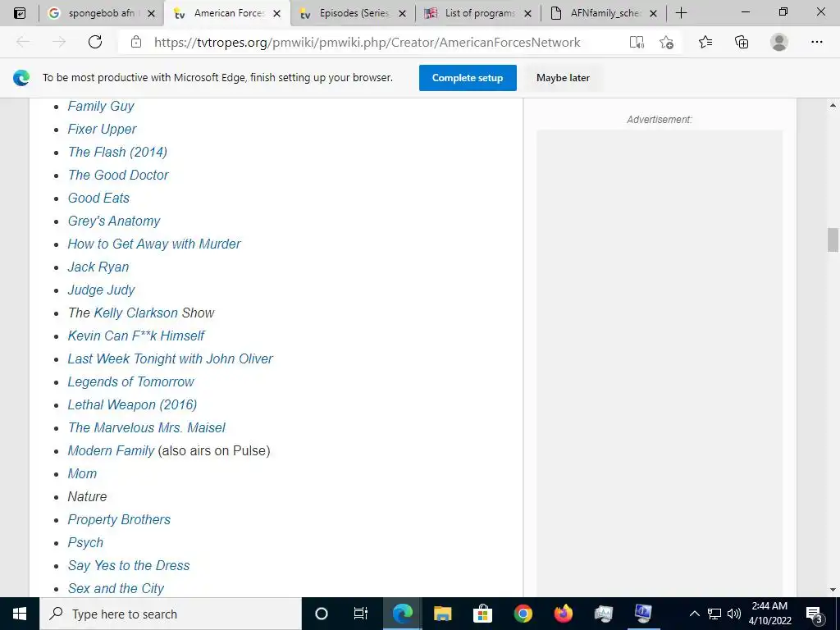Viewport: 840px width, 630px height.
Task: Open the Good Eats link
Action: coord(98,199)
